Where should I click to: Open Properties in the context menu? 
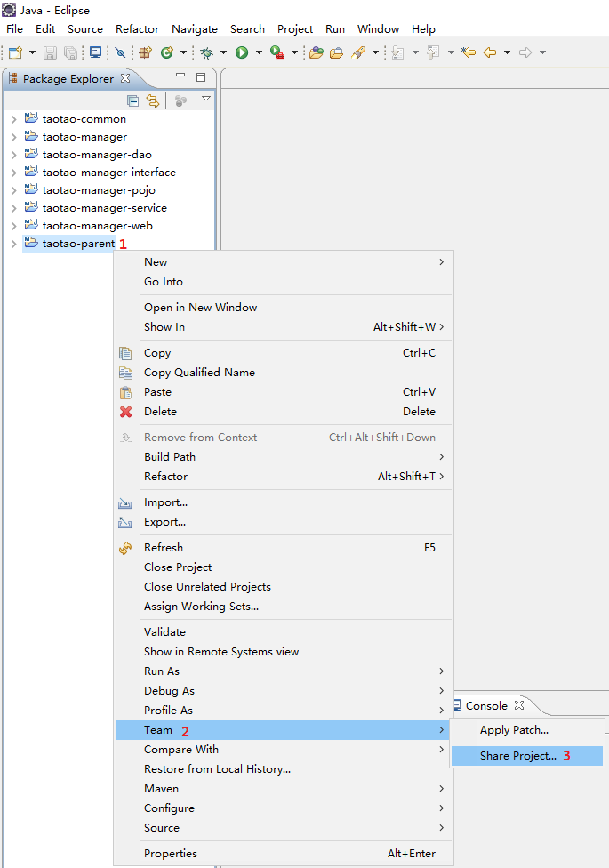click(x=283, y=854)
